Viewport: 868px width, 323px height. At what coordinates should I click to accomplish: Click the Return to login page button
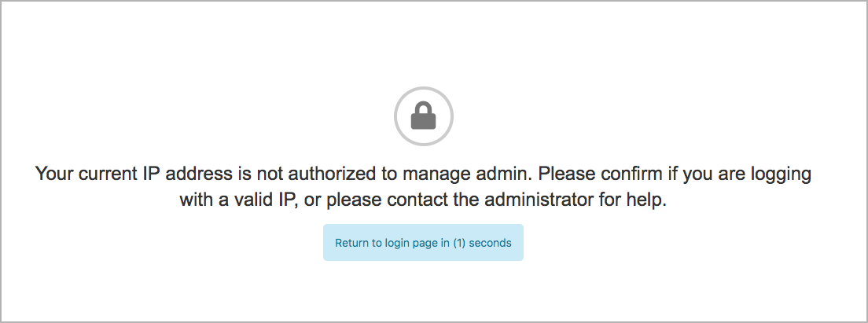tap(424, 242)
